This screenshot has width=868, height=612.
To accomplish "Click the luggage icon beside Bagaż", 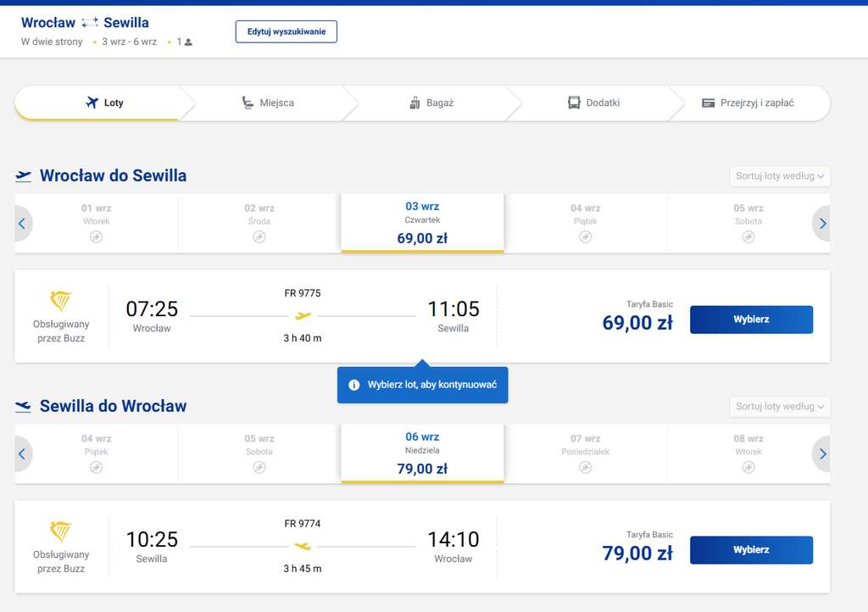I will click(x=415, y=103).
